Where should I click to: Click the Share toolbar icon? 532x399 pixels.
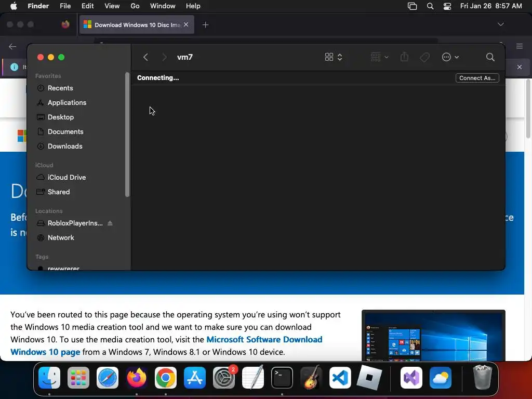[x=404, y=57]
